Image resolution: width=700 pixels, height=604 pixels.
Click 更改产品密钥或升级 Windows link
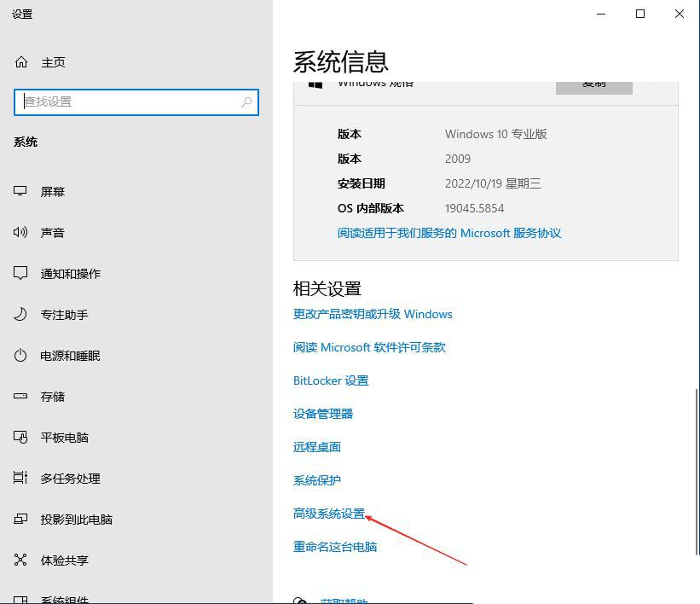(x=372, y=314)
